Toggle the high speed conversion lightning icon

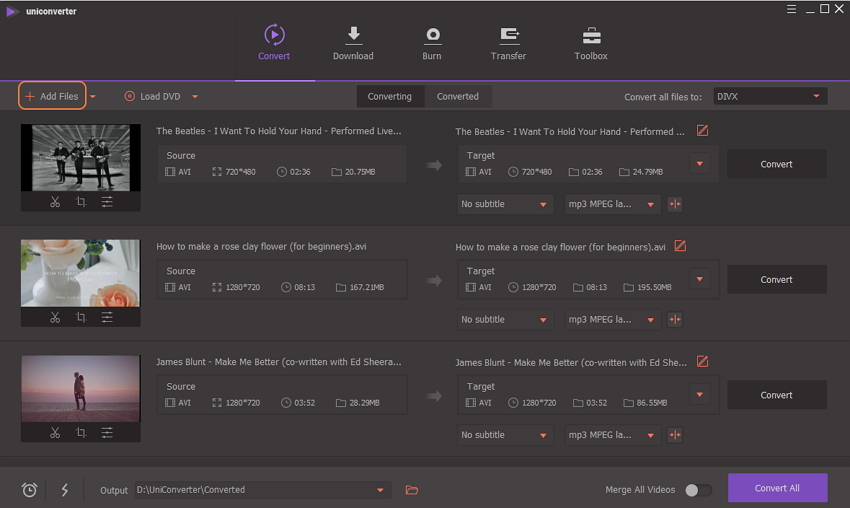(65, 490)
